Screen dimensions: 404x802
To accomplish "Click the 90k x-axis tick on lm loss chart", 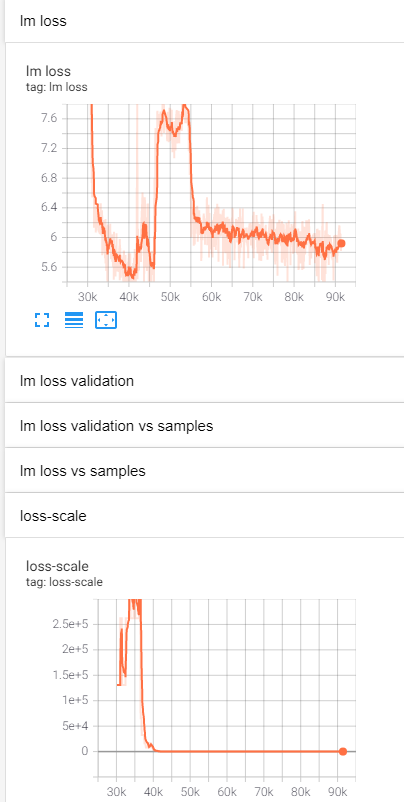I will pyautogui.click(x=335, y=296).
